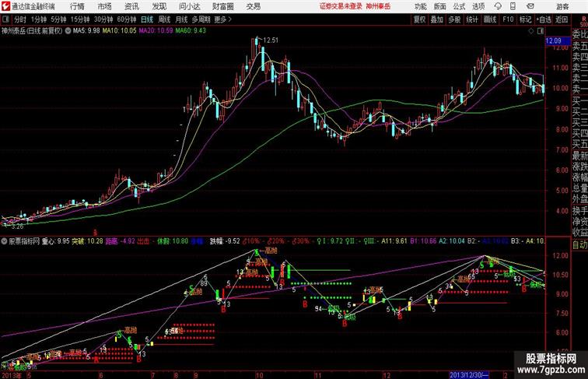Switch to 5分钟 chart period
The image size is (588, 379).
58,19
